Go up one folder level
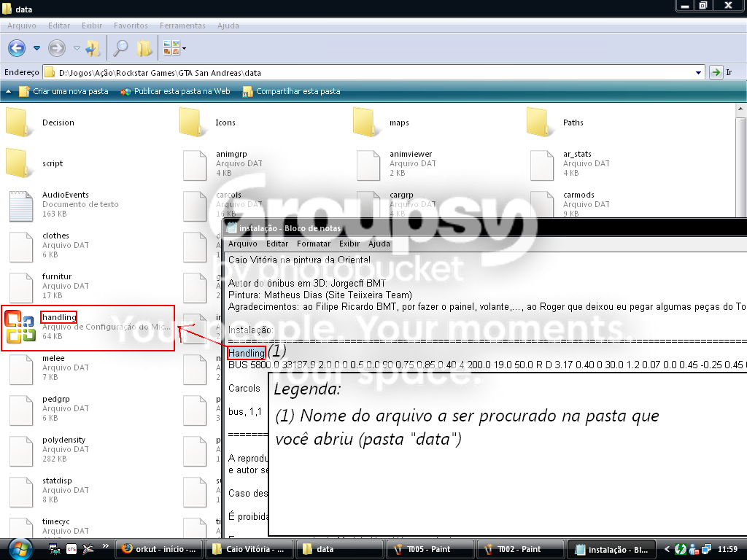The image size is (747, 560). click(93, 48)
